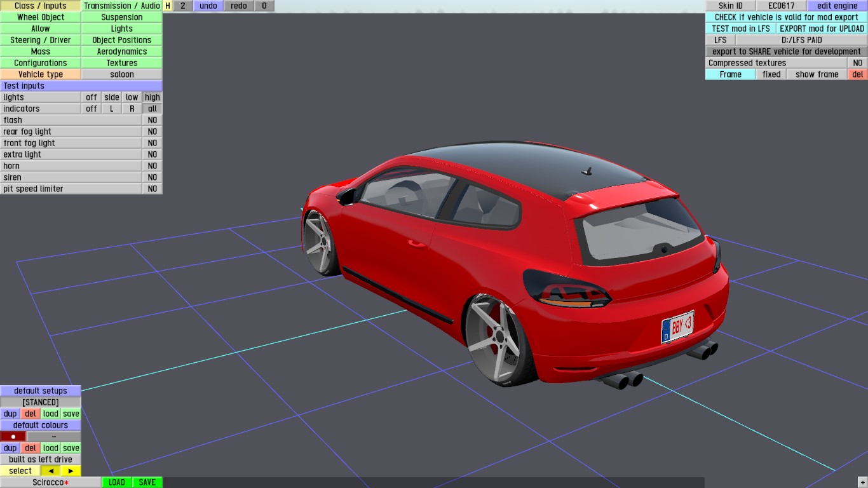Viewport: 868px width, 488px height.
Task: Click TEST mod in LFS
Action: pos(741,29)
